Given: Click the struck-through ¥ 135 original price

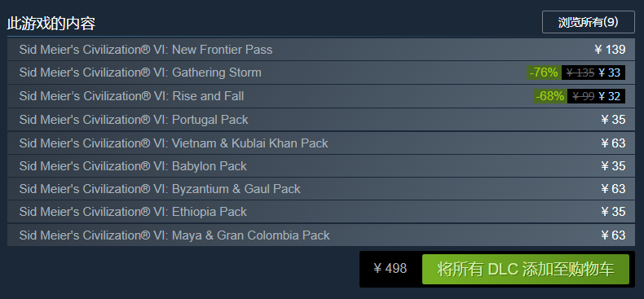Looking at the screenshot, I should pyautogui.click(x=580, y=73).
